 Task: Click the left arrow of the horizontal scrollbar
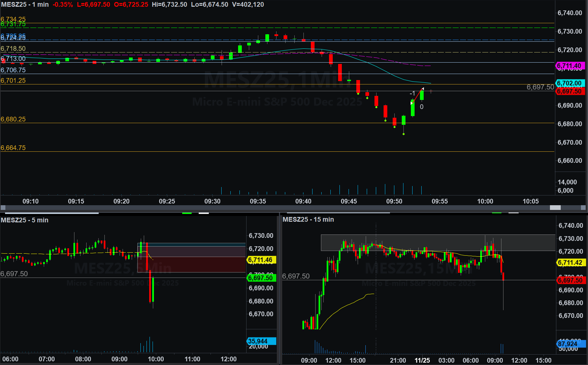[x=3, y=208]
